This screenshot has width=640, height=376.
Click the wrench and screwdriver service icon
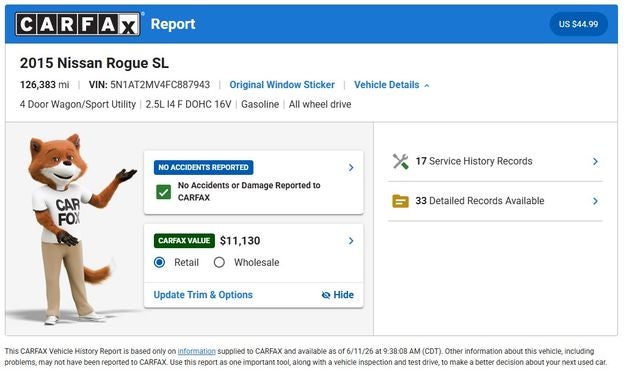click(400, 161)
